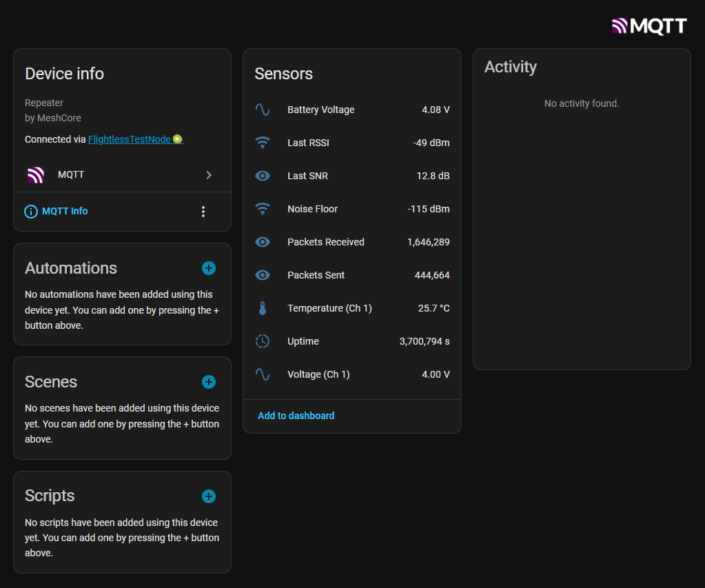
Task: Click the Battery Voltage sine wave icon
Action: coord(263,110)
